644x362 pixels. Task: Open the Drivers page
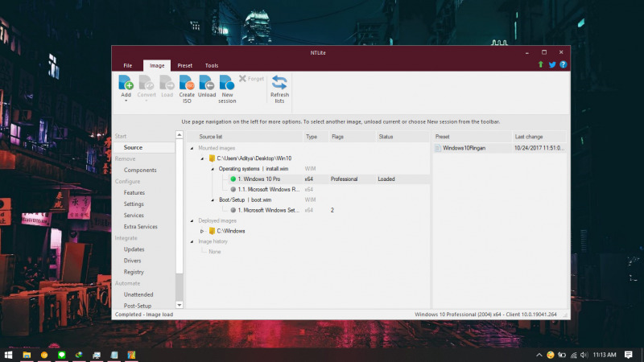(x=132, y=261)
